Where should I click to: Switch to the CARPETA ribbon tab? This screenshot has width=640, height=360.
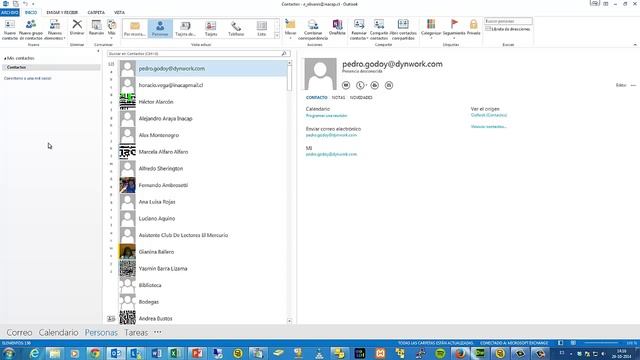pos(96,13)
